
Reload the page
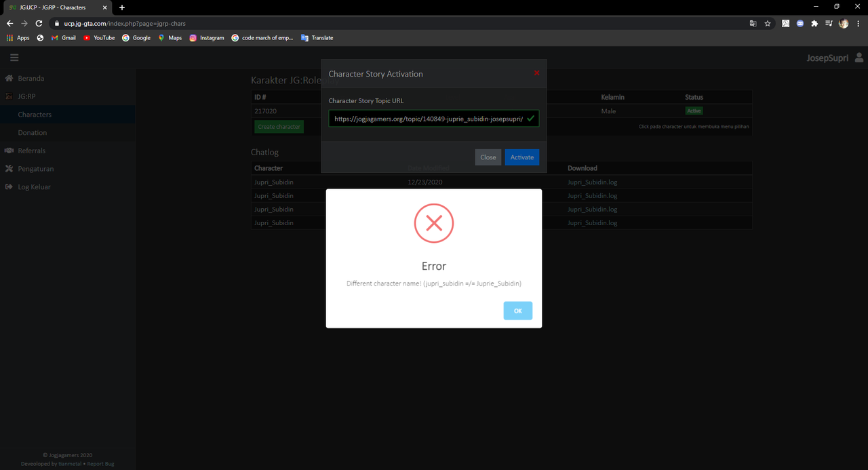(39, 23)
